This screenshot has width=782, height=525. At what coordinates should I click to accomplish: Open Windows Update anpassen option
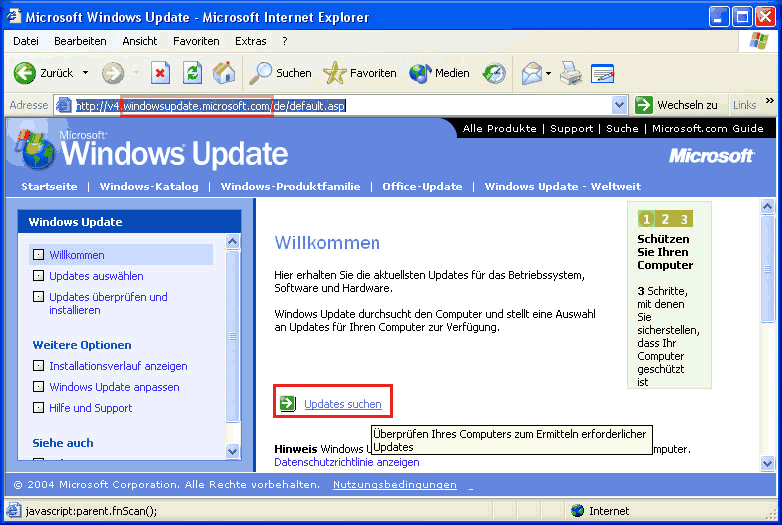pos(114,387)
